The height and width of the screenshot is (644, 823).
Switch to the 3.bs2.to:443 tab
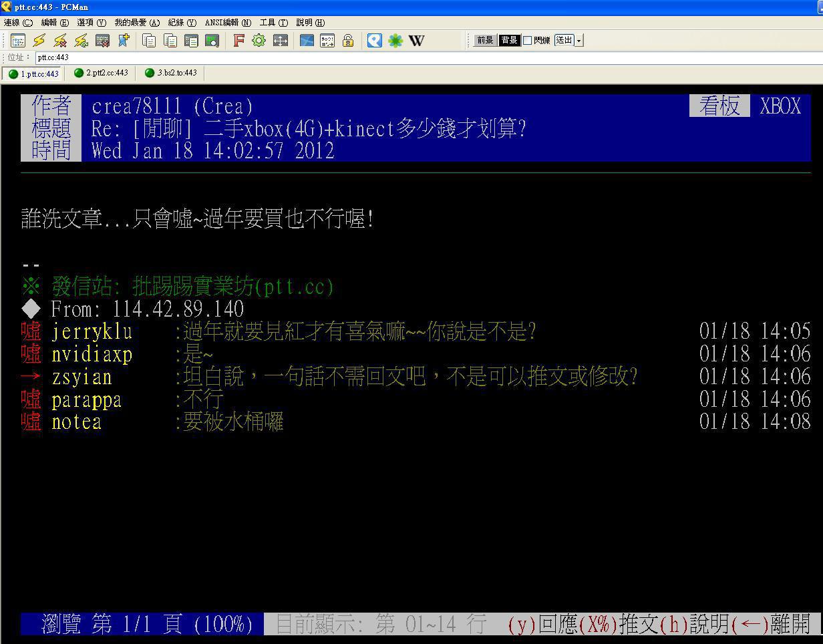click(171, 73)
